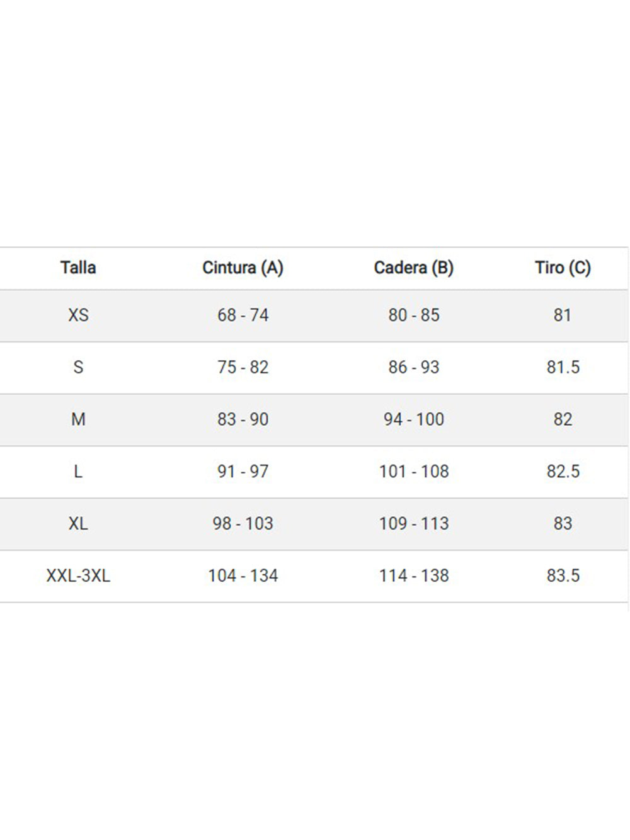Click the Cintura (A) column header

click(x=243, y=268)
